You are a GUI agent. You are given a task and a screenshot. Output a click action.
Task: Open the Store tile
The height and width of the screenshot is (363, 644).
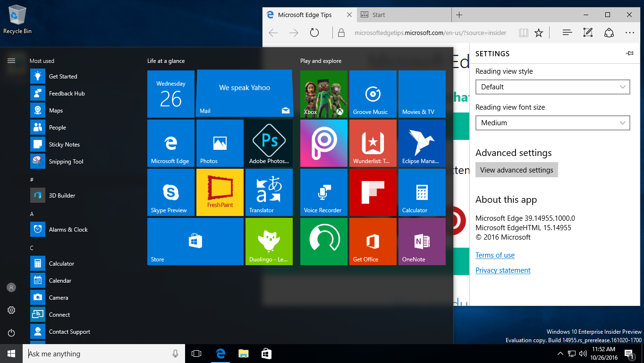point(195,242)
